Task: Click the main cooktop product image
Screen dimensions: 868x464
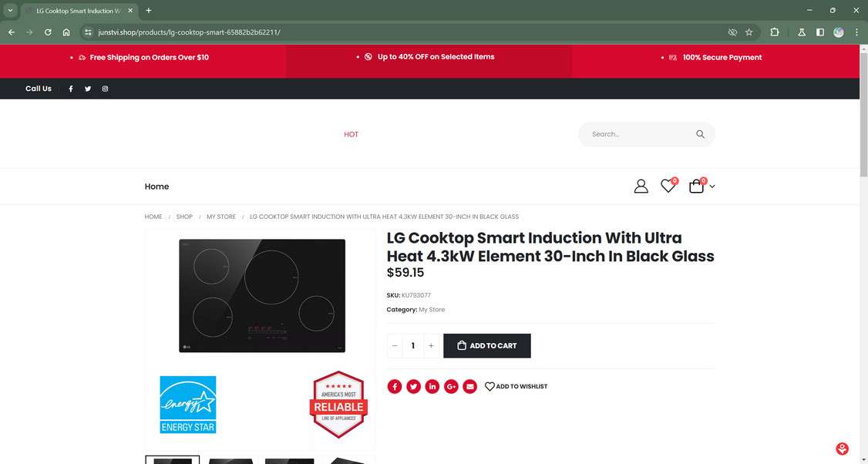Action: click(x=262, y=296)
